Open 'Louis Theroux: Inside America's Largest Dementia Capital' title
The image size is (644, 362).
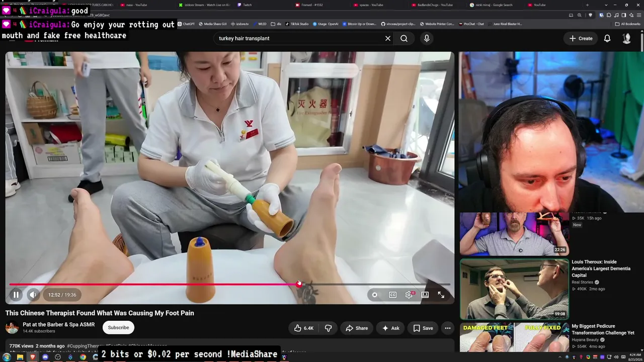click(601, 268)
